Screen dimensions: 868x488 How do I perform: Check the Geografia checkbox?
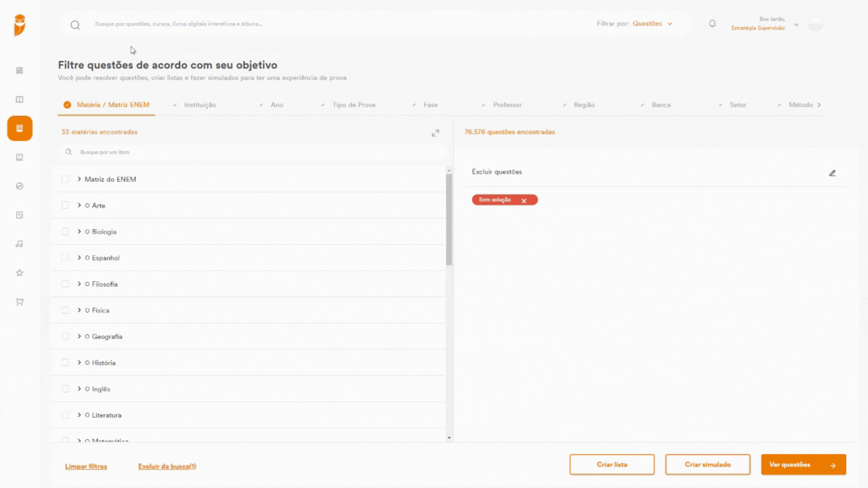(x=65, y=336)
